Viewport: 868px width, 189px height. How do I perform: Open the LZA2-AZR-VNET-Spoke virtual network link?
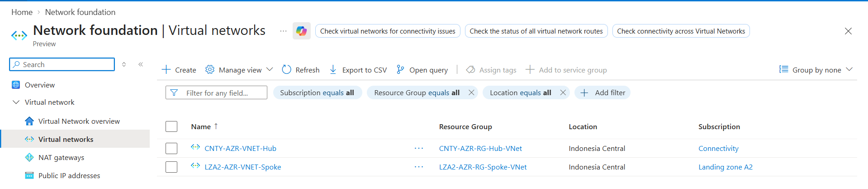tap(242, 167)
